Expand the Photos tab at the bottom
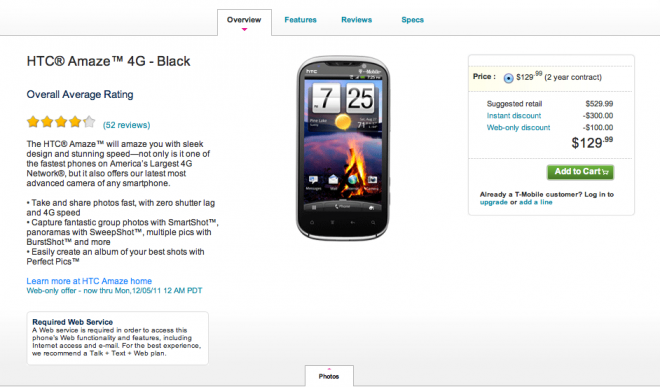This screenshot has height=387, width=660. (329, 376)
